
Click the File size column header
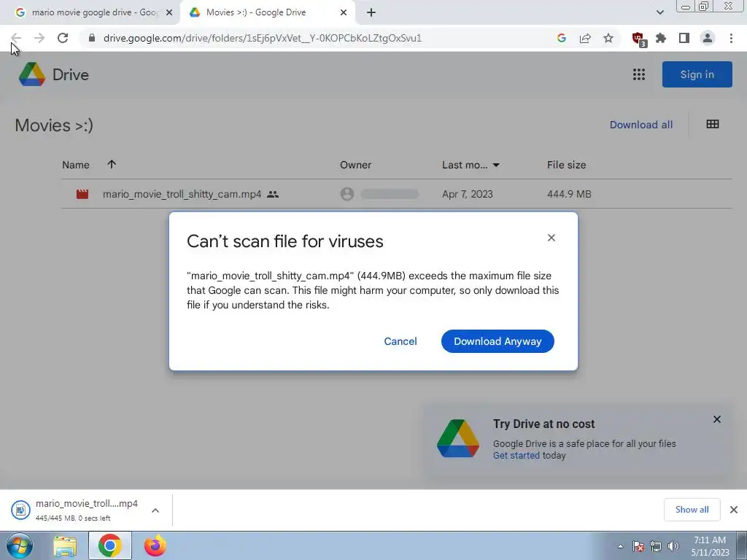click(566, 165)
